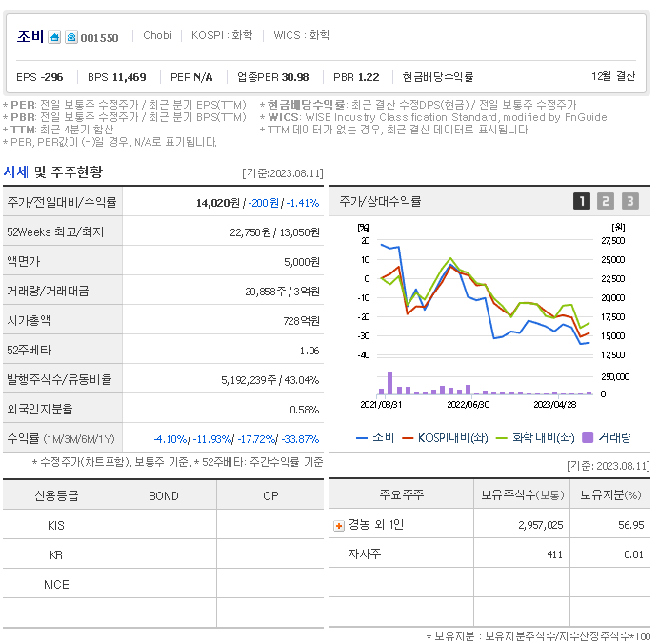Click the CP column header
Viewport: 659px width, 644px height.
(270, 496)
